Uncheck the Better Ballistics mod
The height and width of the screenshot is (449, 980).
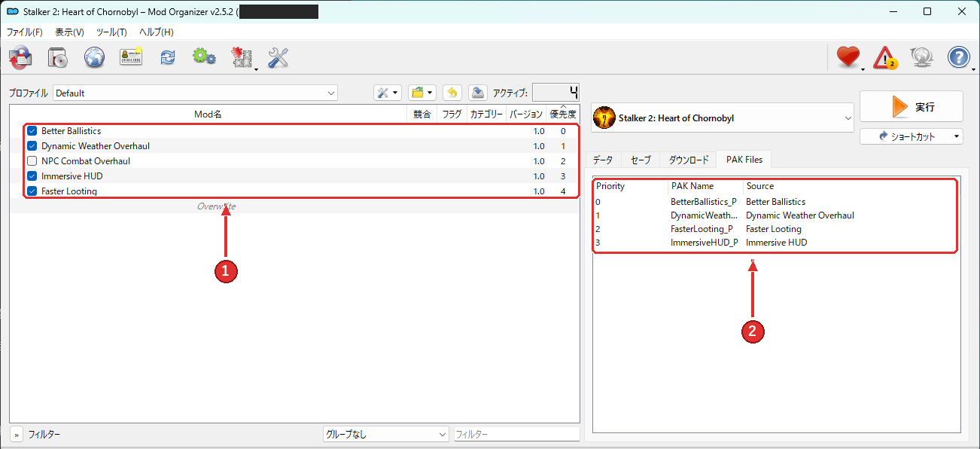[32, 131]
